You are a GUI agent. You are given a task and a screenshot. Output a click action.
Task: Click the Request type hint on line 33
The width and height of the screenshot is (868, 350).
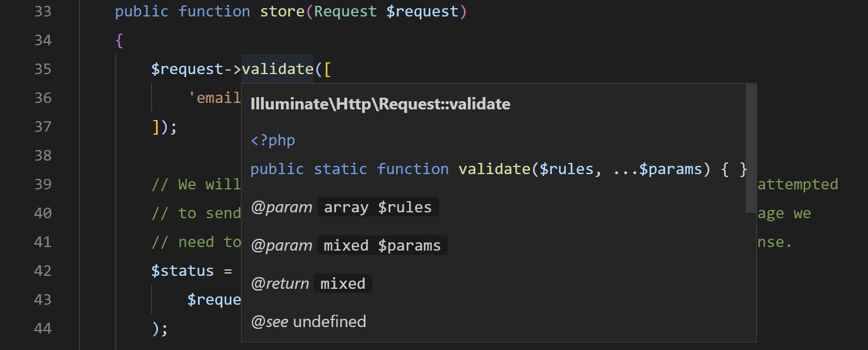point(344,11)
